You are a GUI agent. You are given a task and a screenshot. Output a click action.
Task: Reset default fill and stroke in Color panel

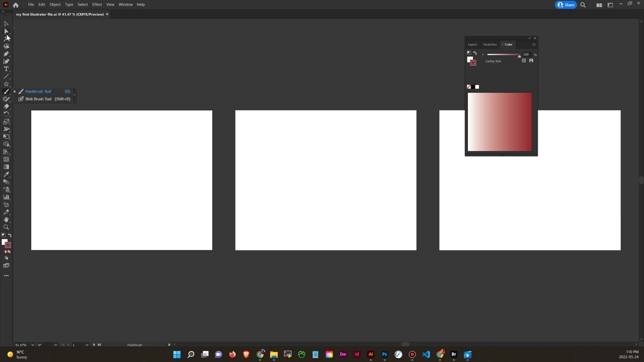pos(469,53)
